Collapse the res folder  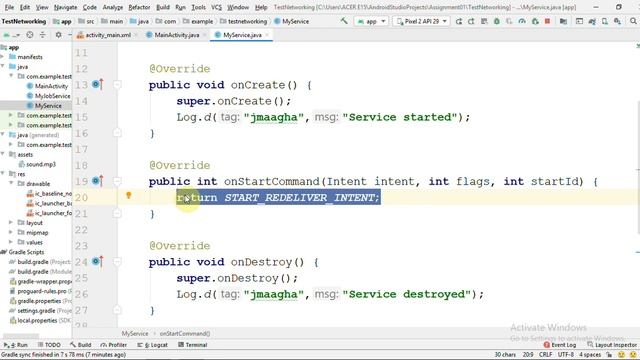(3, 174)
